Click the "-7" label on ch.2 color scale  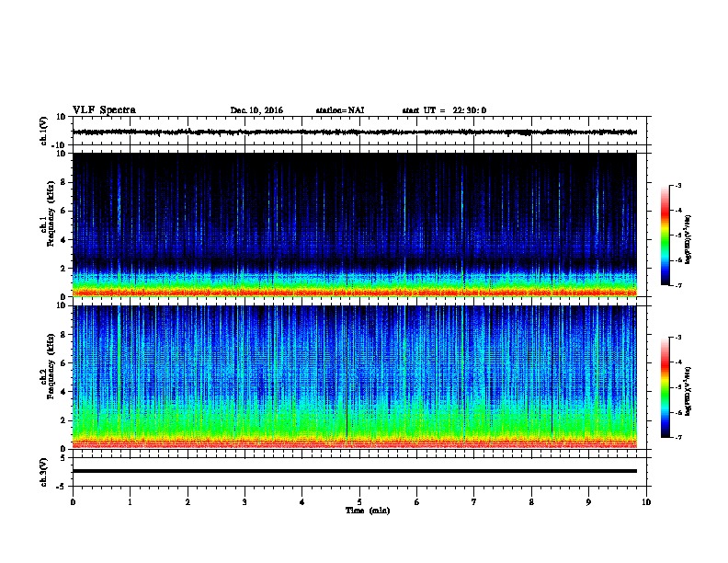point(677,437)
